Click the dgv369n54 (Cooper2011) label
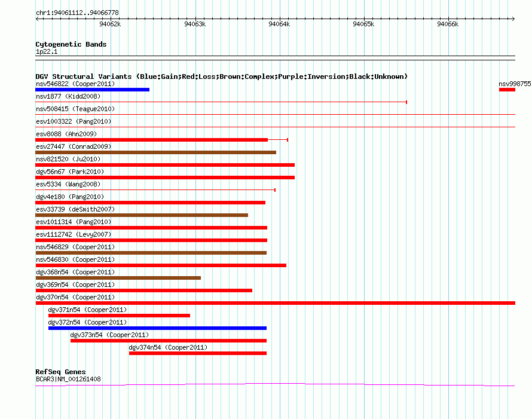532x419 pixels. (75, 285)
